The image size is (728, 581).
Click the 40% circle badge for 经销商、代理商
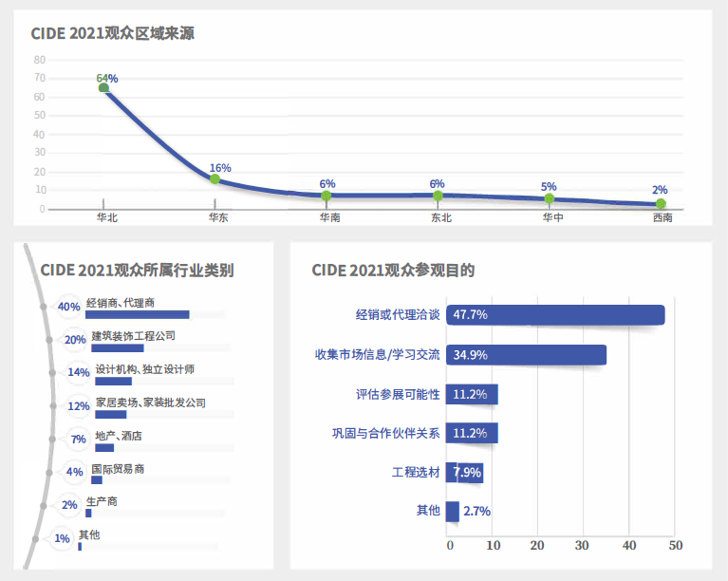click(x=68, y=307)
